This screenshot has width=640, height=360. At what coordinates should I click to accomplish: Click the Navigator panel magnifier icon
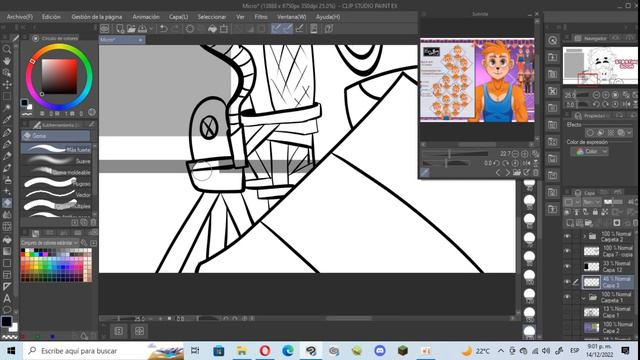(553, 40)
